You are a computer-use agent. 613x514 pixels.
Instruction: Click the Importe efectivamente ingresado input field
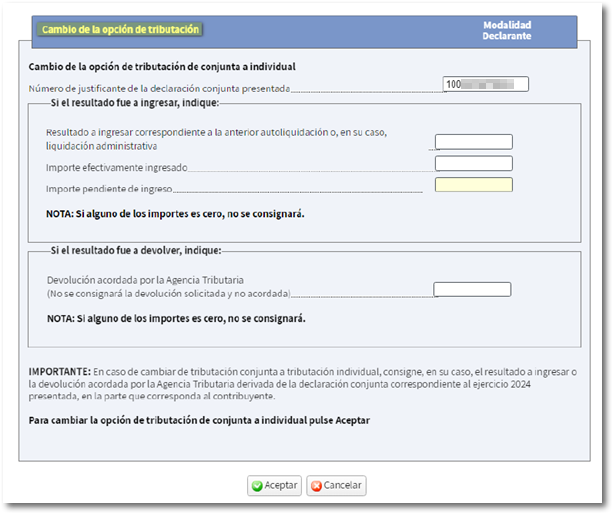pos(473,163)
